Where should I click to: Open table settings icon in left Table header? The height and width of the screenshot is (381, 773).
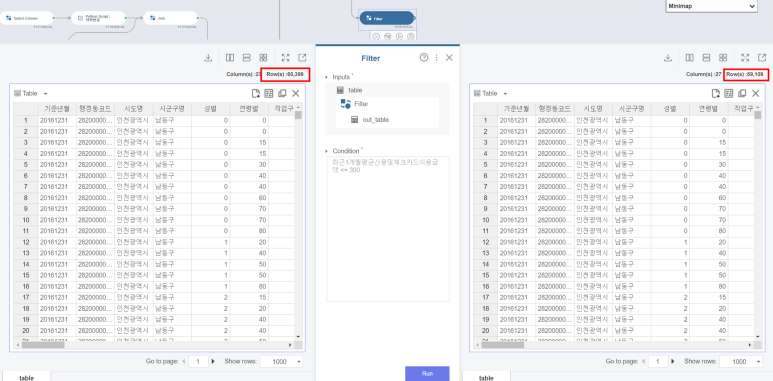(x=269, y=93)
